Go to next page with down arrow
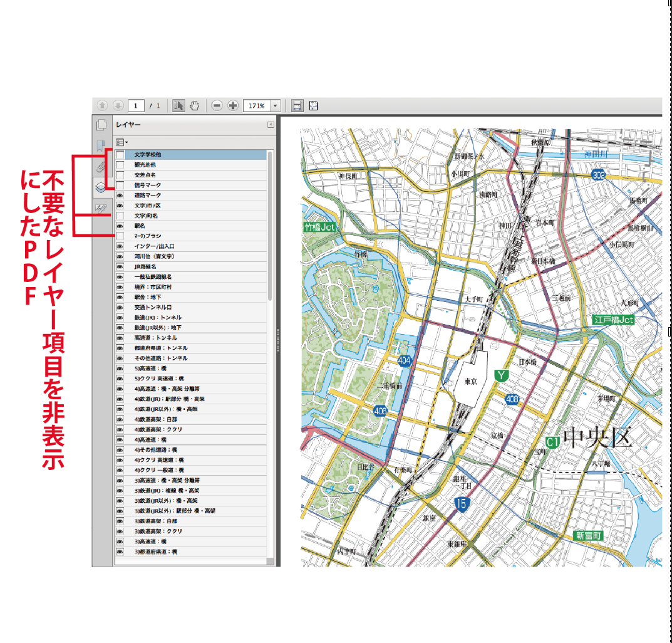Image resolution: width=672 pixels, height=643 pixels. (x=118, y=105)
